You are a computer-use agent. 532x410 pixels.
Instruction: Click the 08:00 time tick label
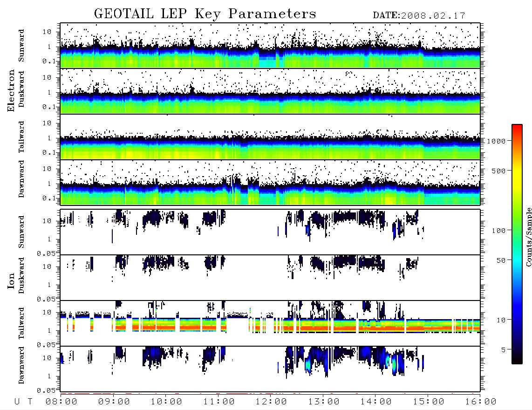61,402
